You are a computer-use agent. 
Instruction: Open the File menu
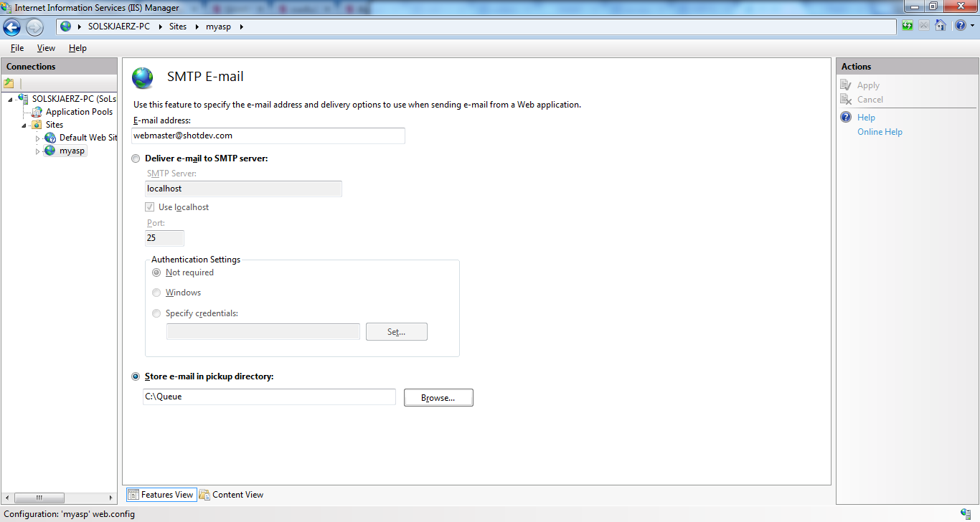(x=17, y=48)
